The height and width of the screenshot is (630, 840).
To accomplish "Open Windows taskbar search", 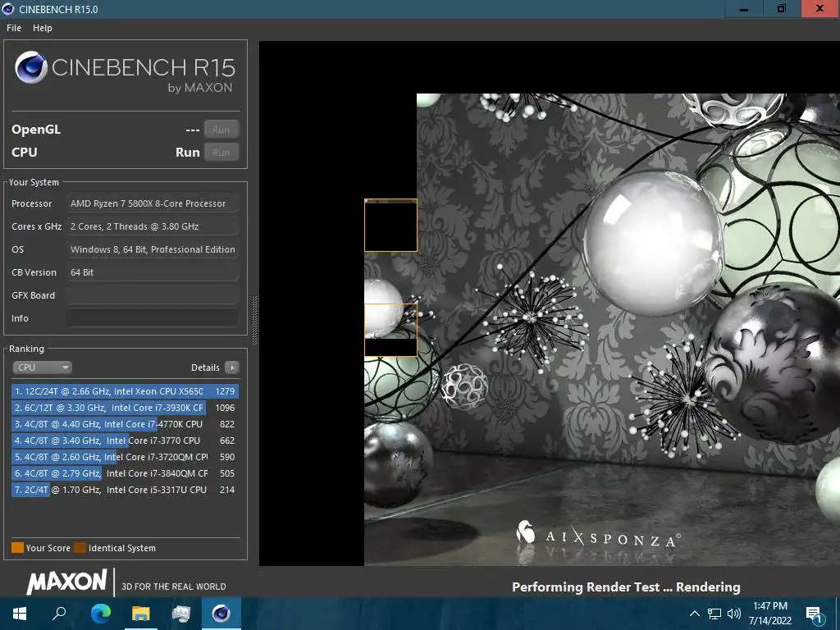I will click(x=59, y=614).
